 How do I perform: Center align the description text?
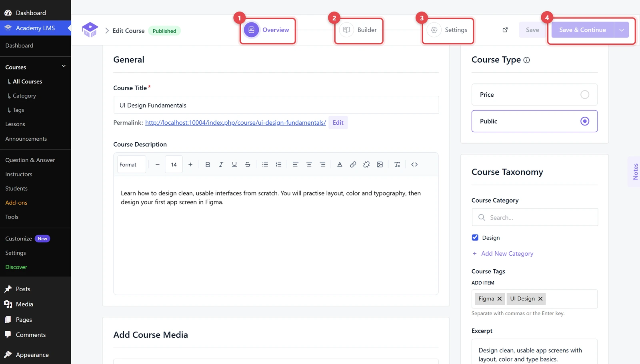(309, 165)
